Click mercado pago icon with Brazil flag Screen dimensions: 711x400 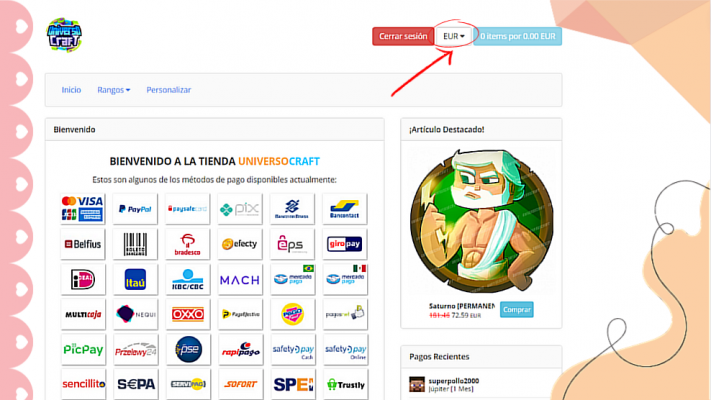click(x=292, y=279)
